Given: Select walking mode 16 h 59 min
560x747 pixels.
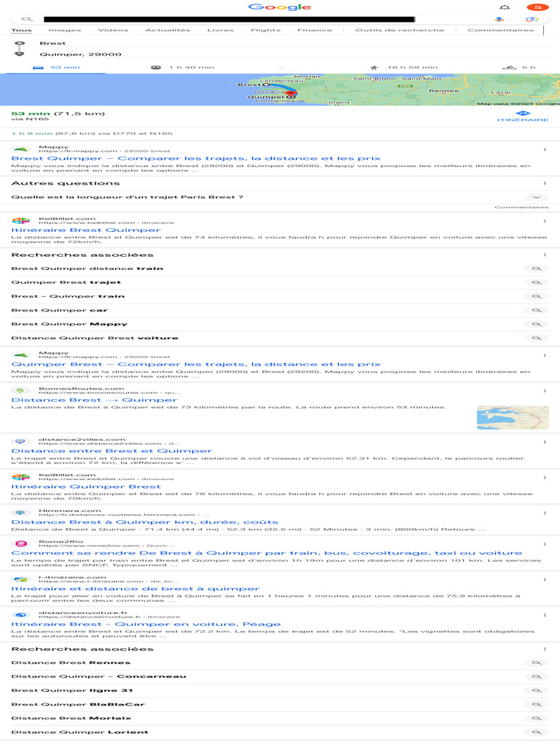Looking at the screenshot, I should pyautogui.click(x=404, y=68).
